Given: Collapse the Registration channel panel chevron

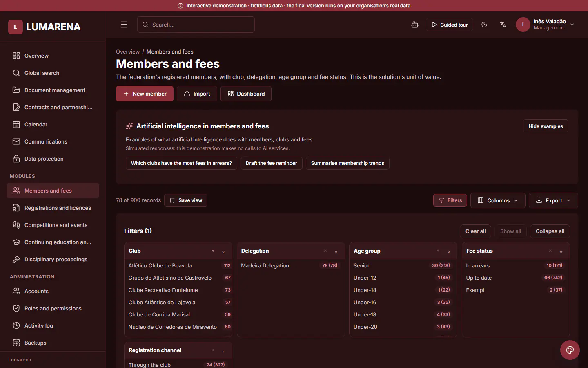Looking at the screenshot, I should (x=223, y=351).
